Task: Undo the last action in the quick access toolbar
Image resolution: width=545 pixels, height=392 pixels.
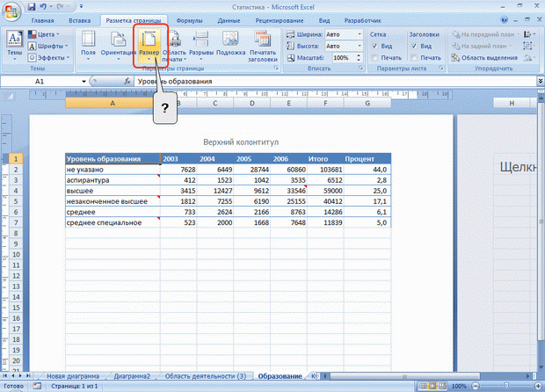Action: pyautogui.click(x=43, y=6)
